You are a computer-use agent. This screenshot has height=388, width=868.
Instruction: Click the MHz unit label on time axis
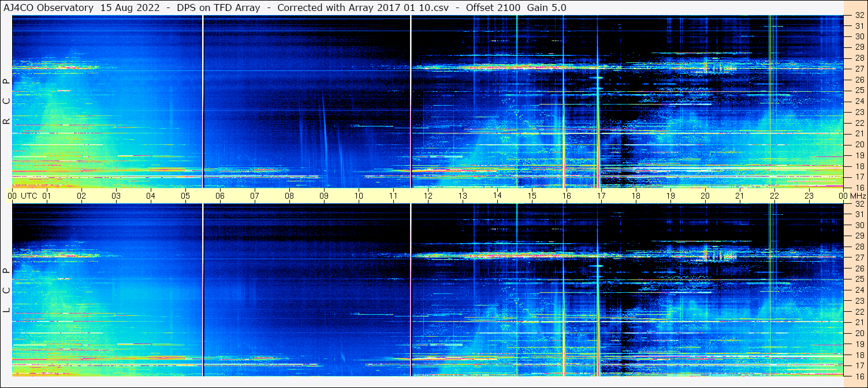click(x=858, y=196)
